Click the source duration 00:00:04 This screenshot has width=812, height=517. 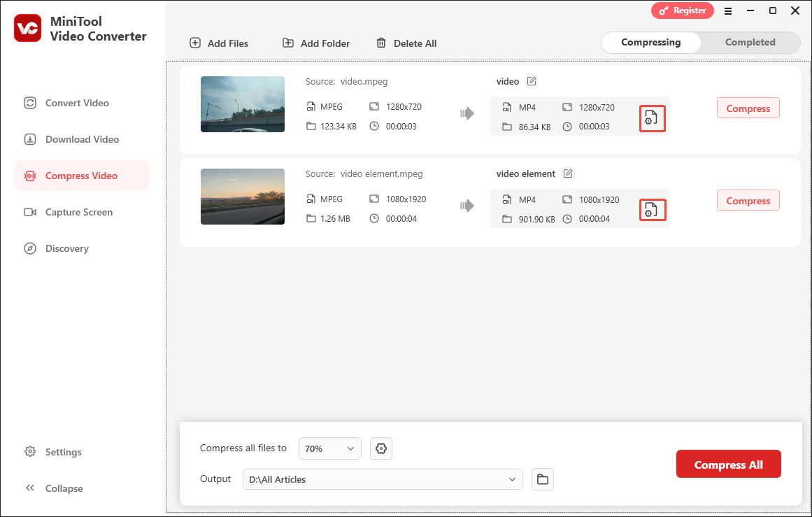pos(401,218)
